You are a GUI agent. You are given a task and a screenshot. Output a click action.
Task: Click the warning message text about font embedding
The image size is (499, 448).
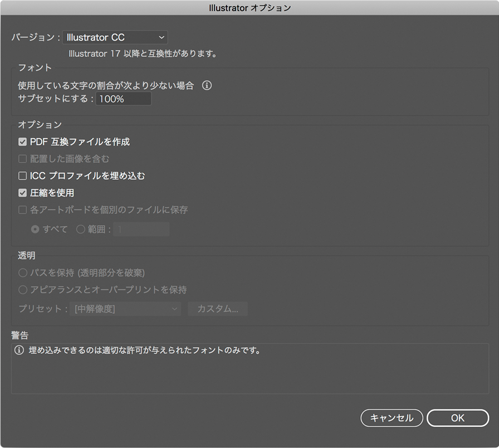[145, 351]
